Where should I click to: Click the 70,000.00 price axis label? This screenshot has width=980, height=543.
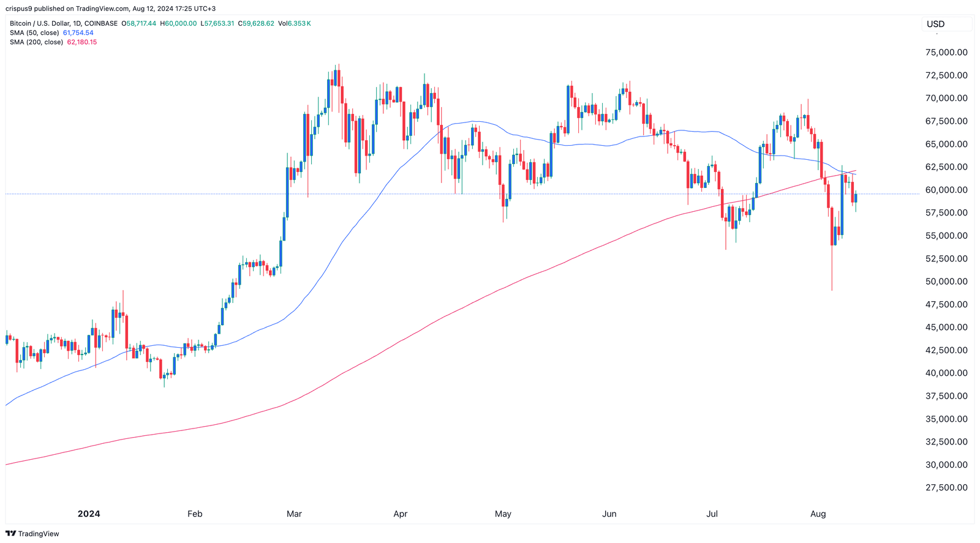tap(946, 98)
